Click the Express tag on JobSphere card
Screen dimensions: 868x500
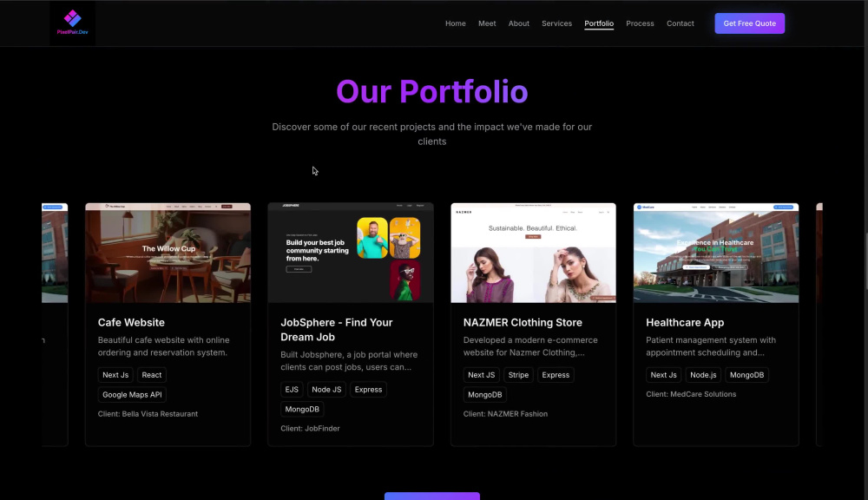coord(368,389)
